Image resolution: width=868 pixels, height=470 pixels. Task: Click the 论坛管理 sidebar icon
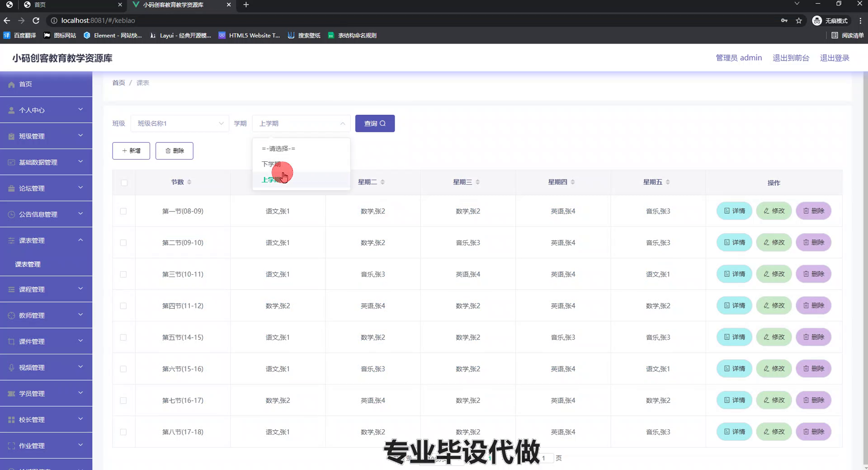pos(11,188)
